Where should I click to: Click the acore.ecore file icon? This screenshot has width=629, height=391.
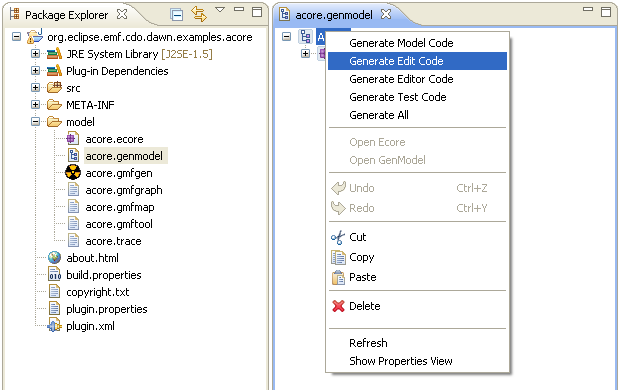(73, 139)
